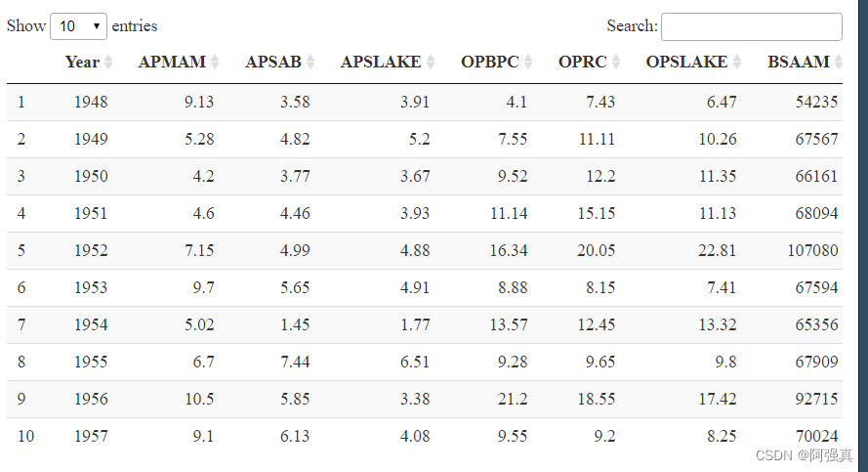Sort table by BSAAM column header
Image resolution: width=868 pixels, height=472 pixels.
pos(799,63)
